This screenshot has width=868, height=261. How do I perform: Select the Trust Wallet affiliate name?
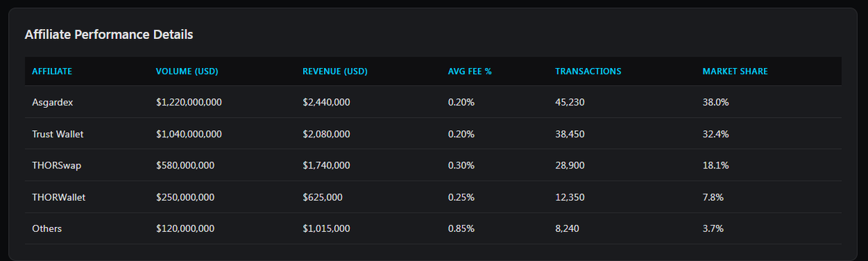(59, 134)
